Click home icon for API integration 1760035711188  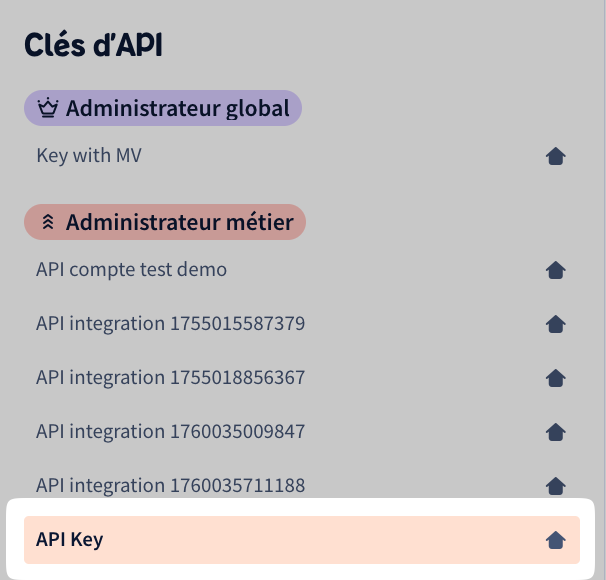[556, 486]
